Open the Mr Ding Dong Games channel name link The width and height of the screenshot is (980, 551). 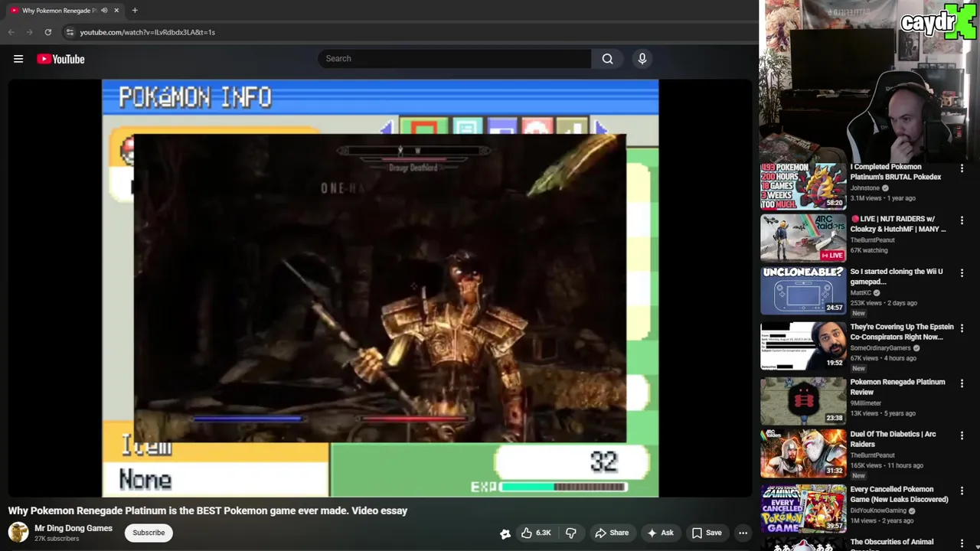pyautogui.click(x=73, y=528)
